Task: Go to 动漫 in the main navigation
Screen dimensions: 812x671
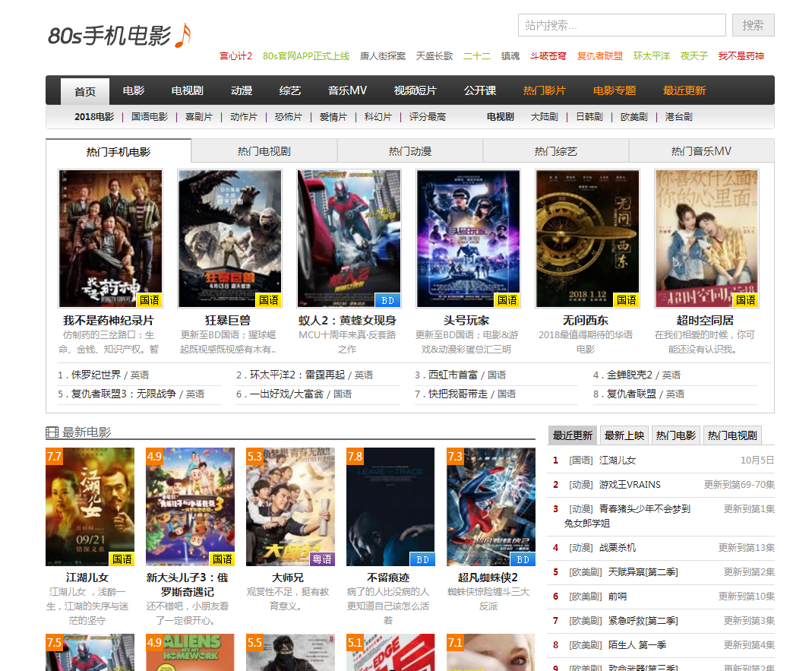Action: 242,90
